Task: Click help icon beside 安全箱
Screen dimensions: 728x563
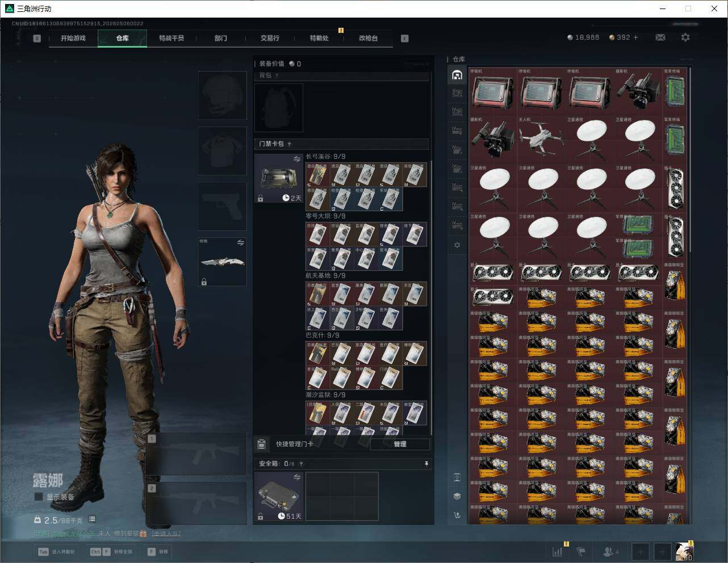Action: pos(301,464)
